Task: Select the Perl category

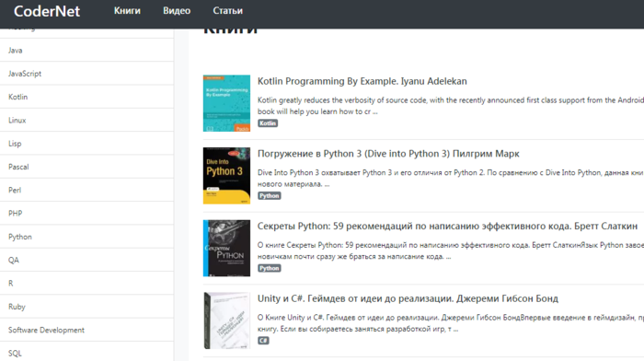Action: tap(86, 190)
